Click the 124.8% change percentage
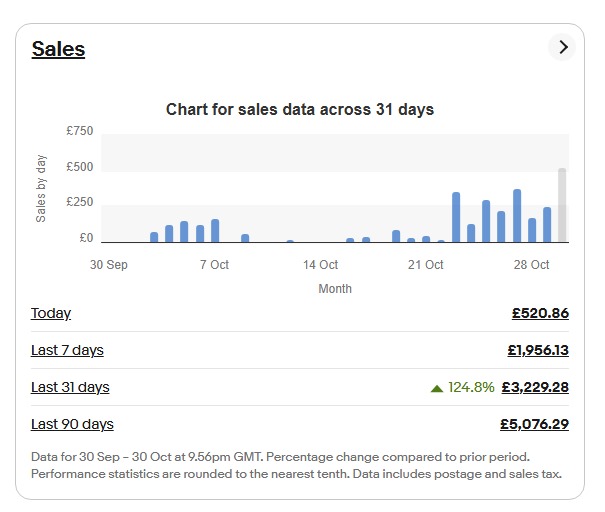Image resolution: width=605 pixels, height=512 pixels. 471,387
